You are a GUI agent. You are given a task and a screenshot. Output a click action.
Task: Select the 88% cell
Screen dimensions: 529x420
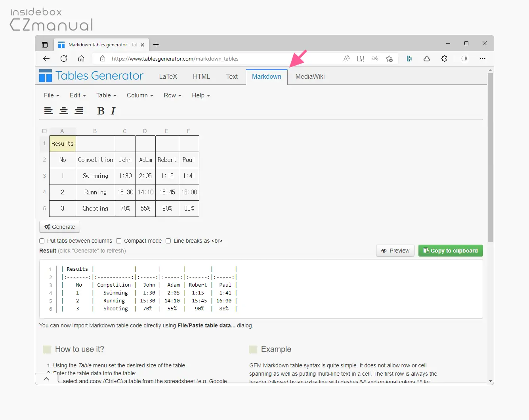[x=189, y=209]
